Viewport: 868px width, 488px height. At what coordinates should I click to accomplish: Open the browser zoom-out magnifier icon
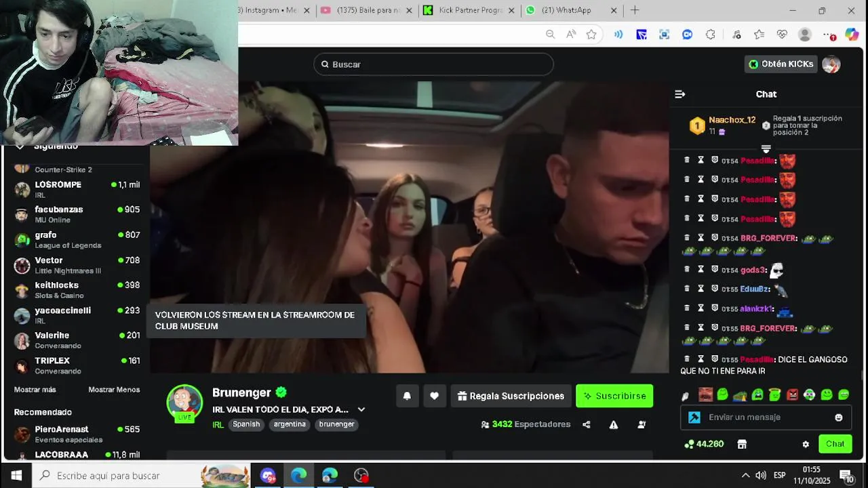550,35
